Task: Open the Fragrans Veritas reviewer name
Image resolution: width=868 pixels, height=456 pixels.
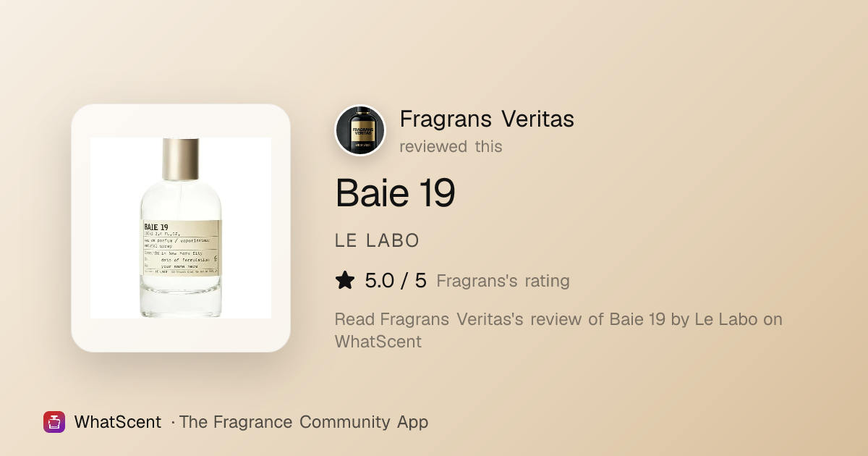Action: click(487, 119)
